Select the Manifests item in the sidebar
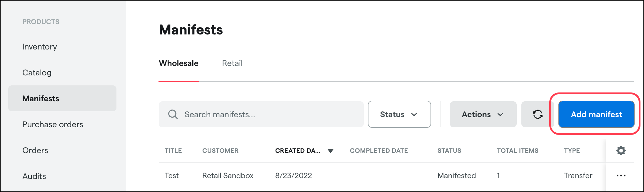 41,98
